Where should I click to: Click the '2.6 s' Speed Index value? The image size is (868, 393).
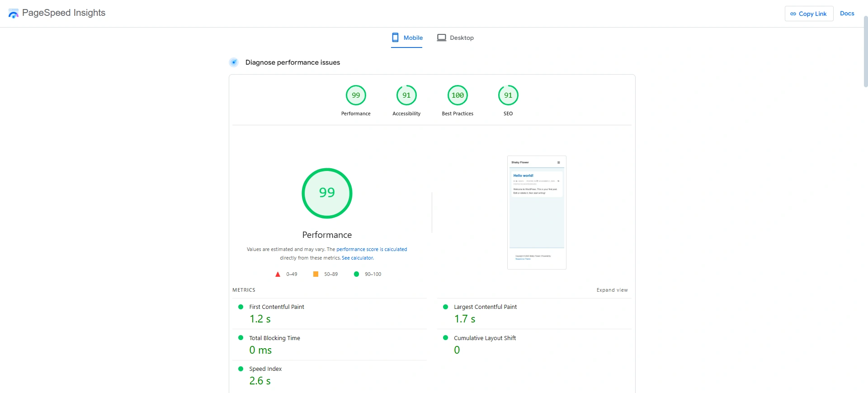[x=260, y=381]
